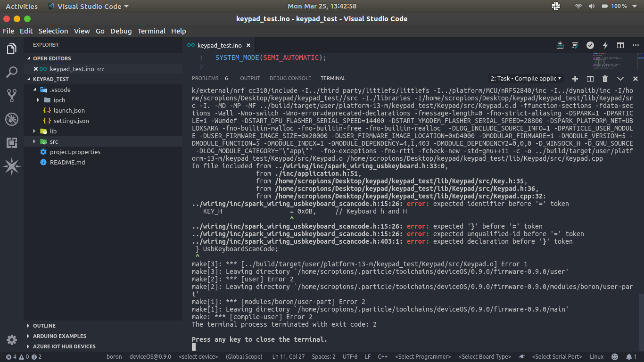Click the feedback smiley in the status bar
This screenshot has height=362, width=644.
click(x=615, y=357)
